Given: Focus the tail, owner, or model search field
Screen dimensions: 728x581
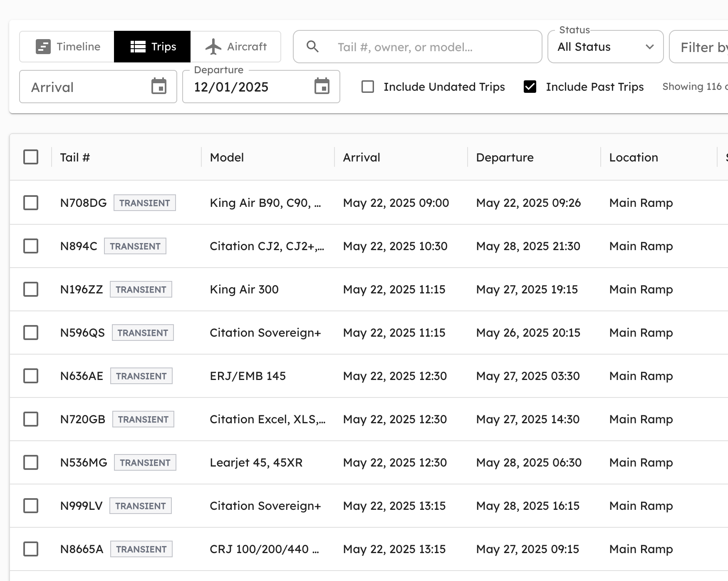Looking at the screenshot, I should click(x=418, y=47).
